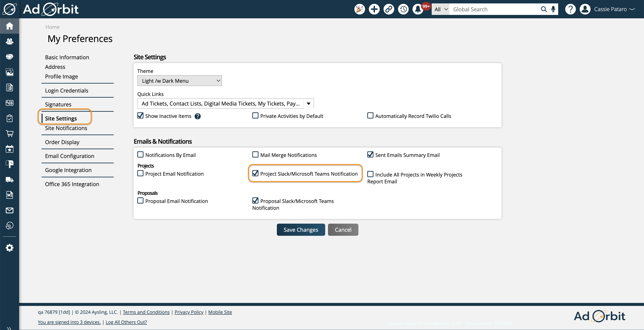The width and height of the screenshot is (644, 330).
Task: Click the plus add-new icon in header
Action: click(374, 9)
